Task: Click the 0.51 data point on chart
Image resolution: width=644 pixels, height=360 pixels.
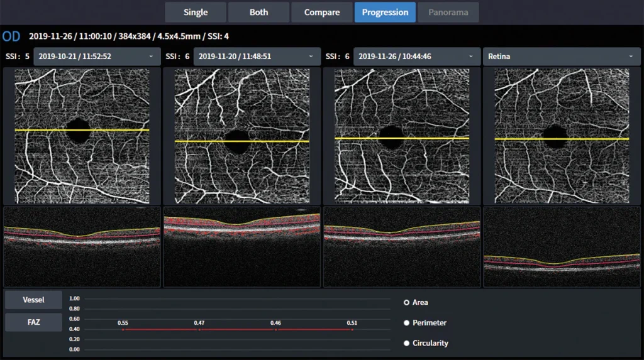Action: click(352, 329)
